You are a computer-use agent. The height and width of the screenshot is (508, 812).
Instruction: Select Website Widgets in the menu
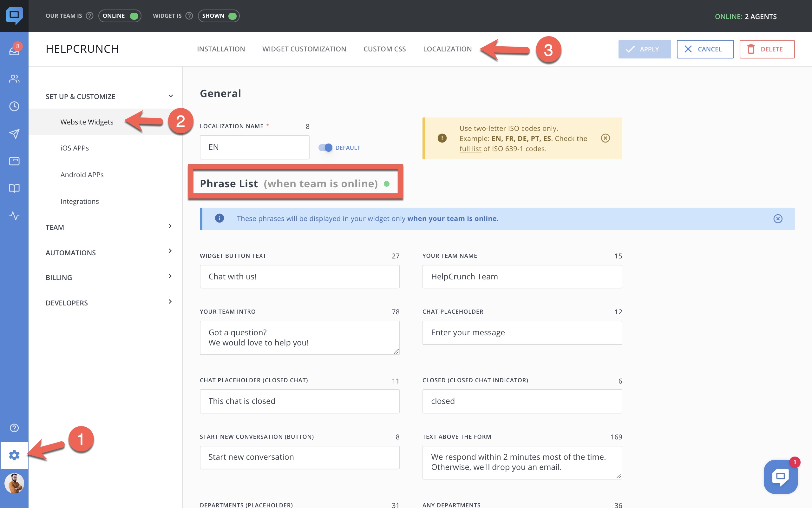pos(105,122)
